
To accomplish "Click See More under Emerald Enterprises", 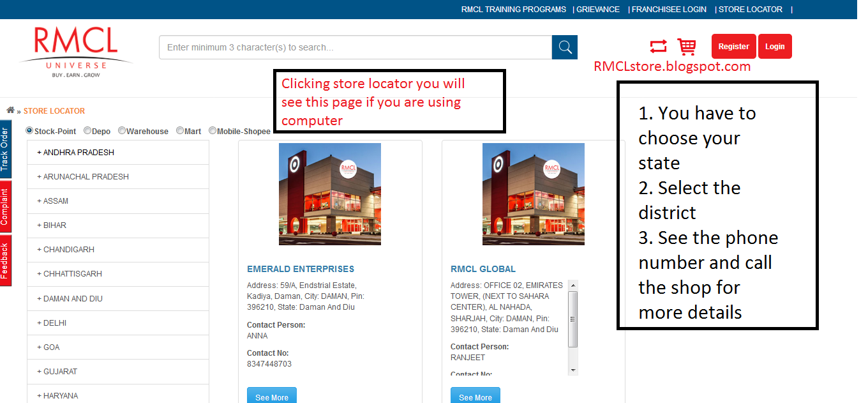I will [271, 396].
